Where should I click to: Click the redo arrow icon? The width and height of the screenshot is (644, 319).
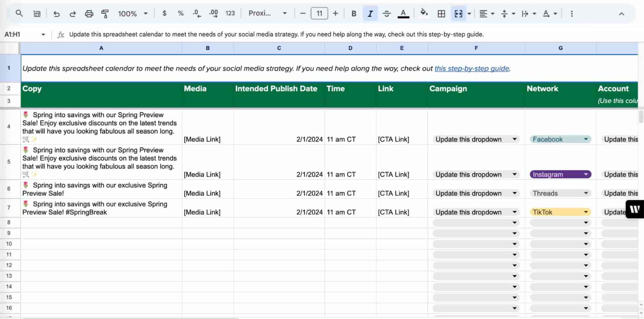click(73, 14)
